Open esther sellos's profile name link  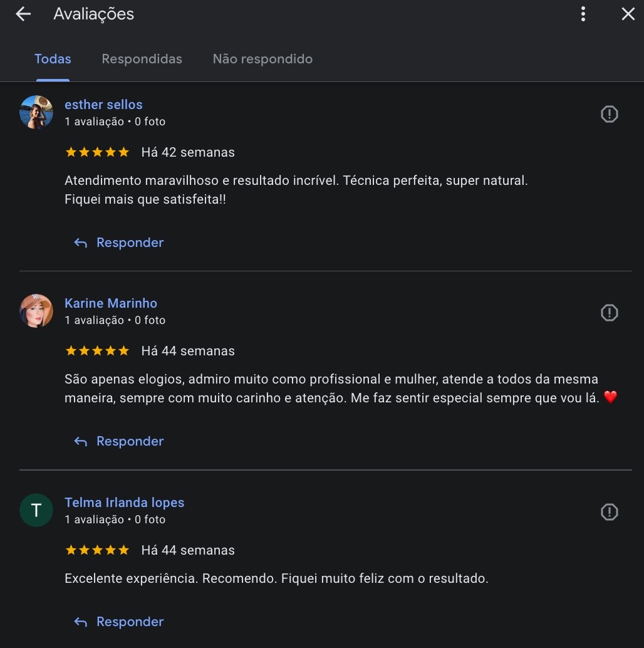pyautogui.click(x=103, y=105)
